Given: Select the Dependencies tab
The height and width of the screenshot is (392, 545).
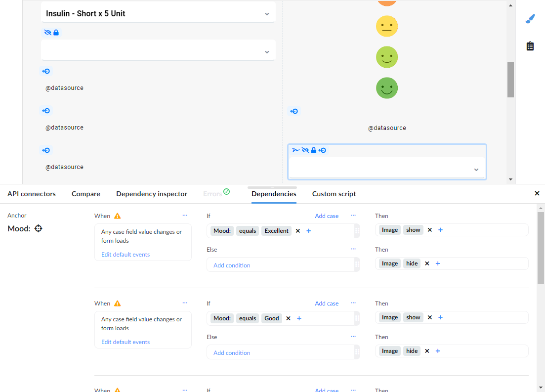Looking at the screenshot, I should tap(274, 194).
